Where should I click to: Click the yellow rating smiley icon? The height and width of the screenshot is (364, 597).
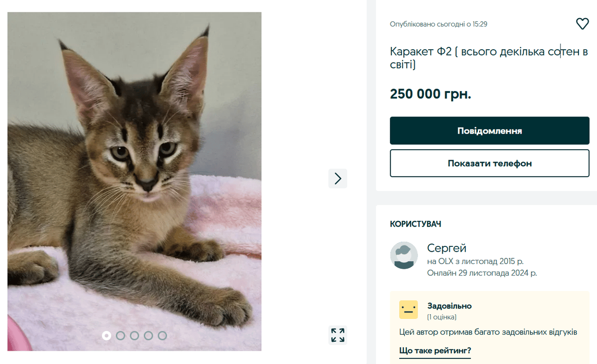pos(408,309)
